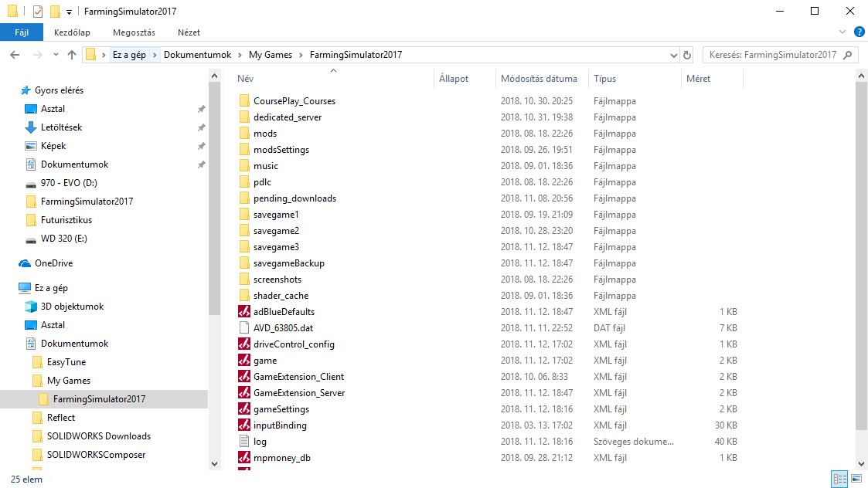Select the game XML file icon
This screenshot has height=488, width=868.
click(244, 360)
